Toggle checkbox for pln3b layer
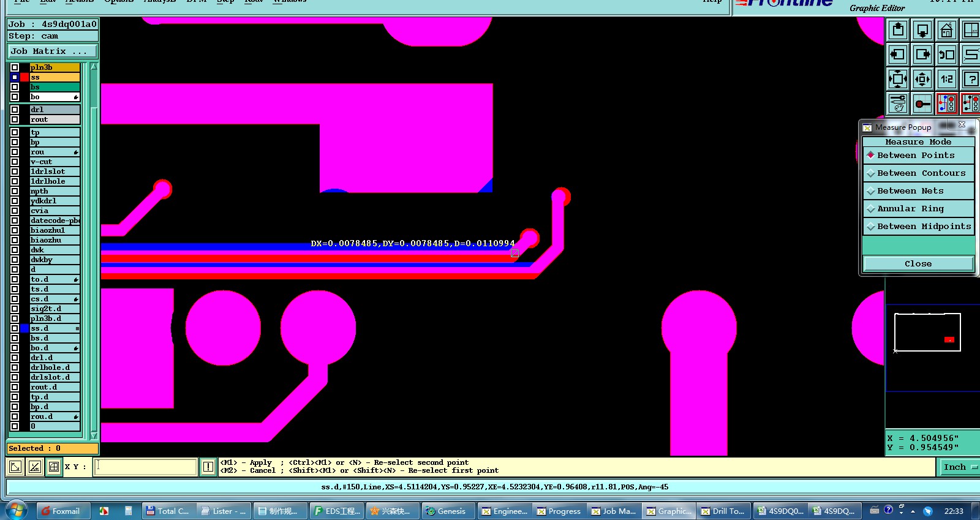The width and height of the screenshot is (980, 520). click(x=15, y=67)
